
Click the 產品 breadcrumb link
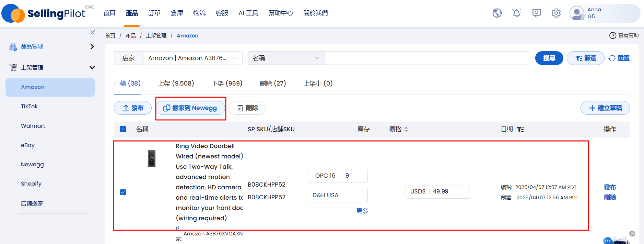coord(131,36)
